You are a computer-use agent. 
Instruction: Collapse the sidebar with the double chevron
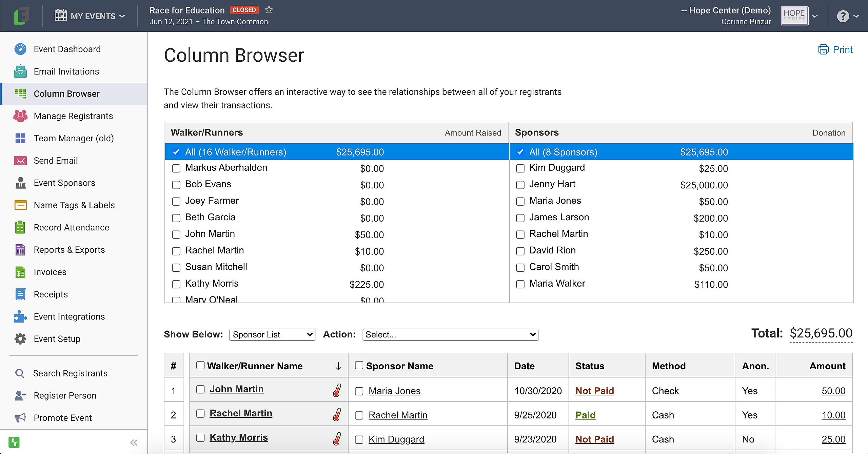coord(134,442)
